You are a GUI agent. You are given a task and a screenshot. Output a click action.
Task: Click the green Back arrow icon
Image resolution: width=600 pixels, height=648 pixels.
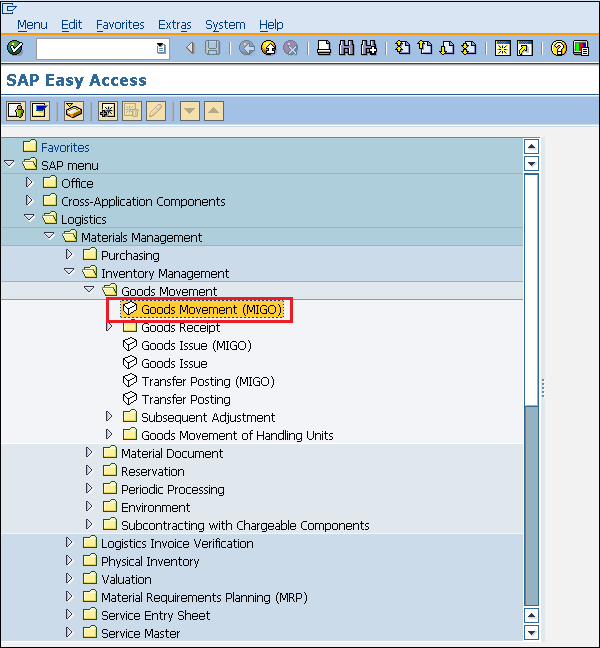click(247, 48)
